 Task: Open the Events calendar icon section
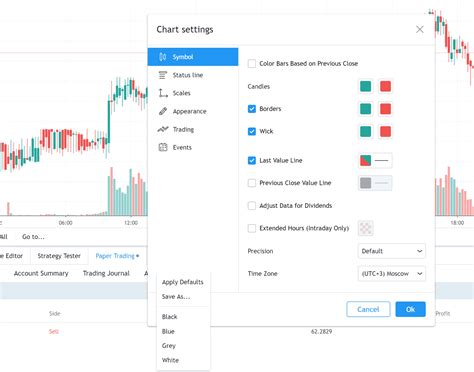[x=163, y=147]
